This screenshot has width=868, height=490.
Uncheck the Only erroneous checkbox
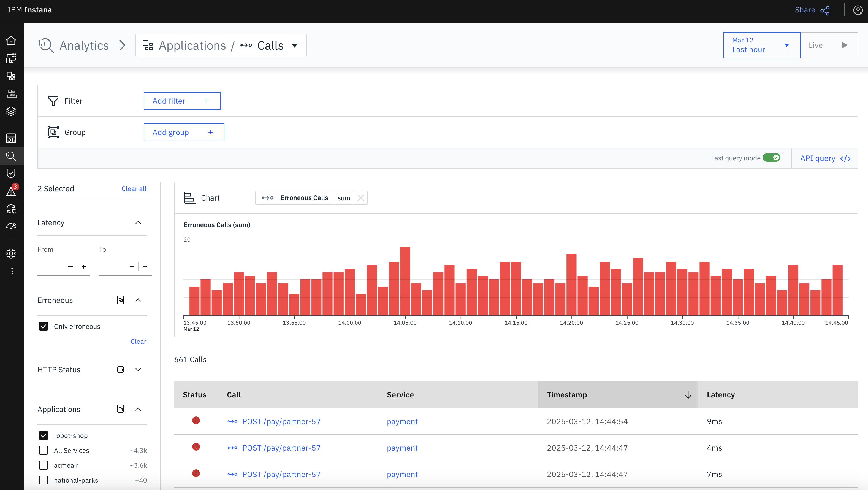pyautogui.click(x=44, y=326)
